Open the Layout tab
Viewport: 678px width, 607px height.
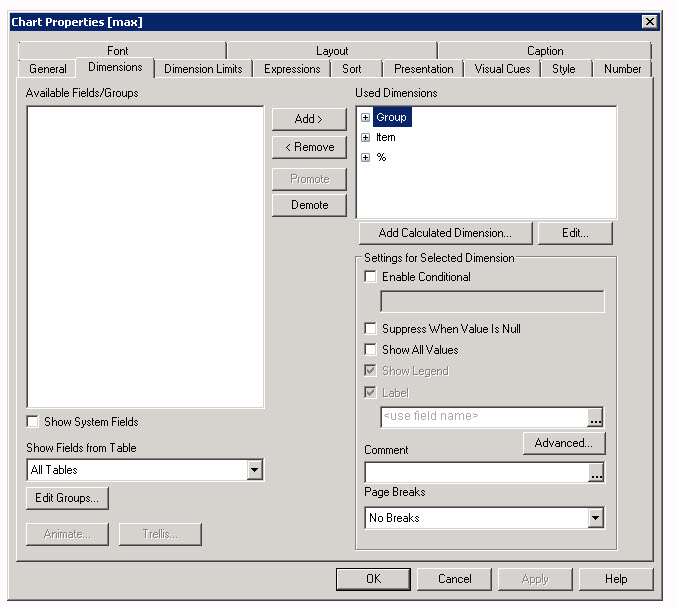click(332, 51)
